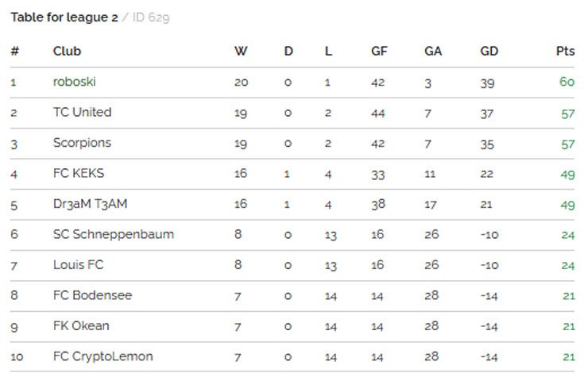The image size is (588, 373).
Task: Click the D draws column header
Action: [x=288, y=52]
